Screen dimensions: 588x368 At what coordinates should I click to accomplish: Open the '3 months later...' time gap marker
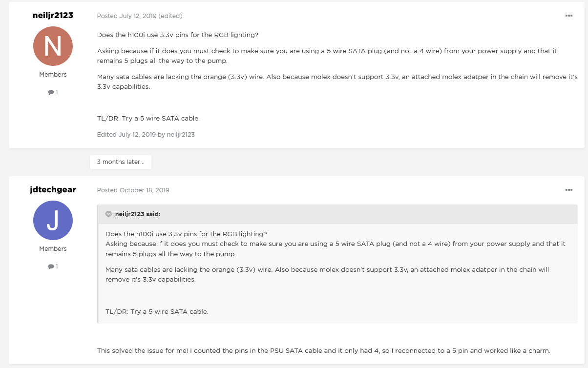[x=120, y=162]
